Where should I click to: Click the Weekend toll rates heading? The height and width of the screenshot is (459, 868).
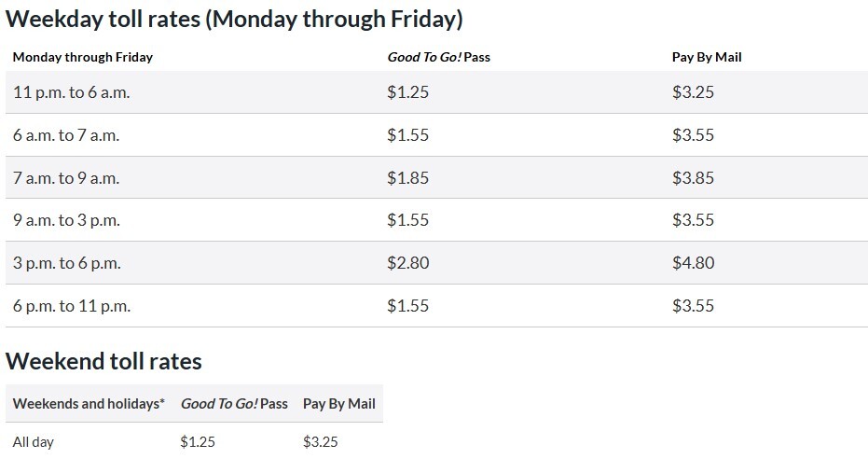103,361
